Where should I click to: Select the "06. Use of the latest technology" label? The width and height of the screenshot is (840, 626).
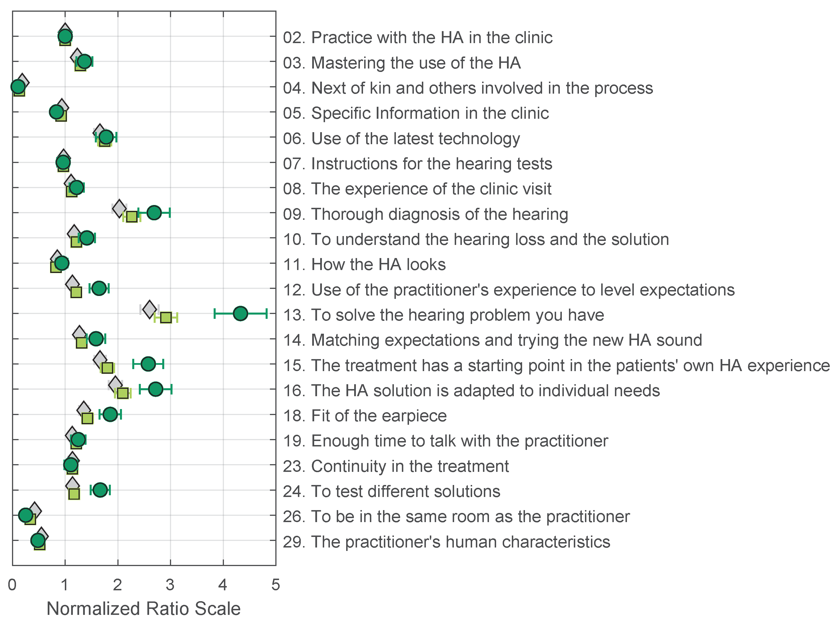tap(401, 138)
